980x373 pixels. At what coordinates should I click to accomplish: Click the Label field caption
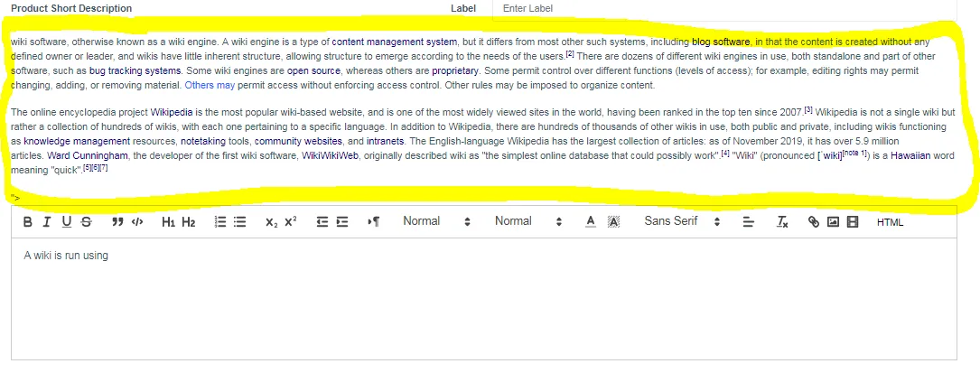point(463,9)
